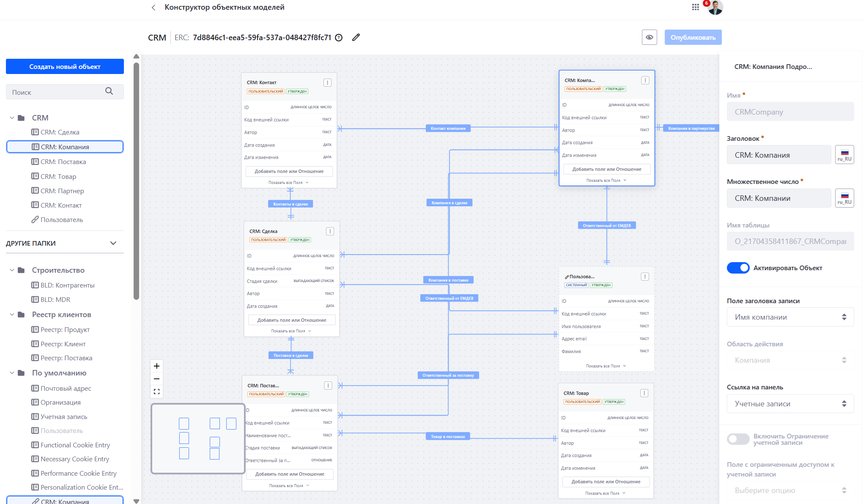
Task: Add field or relation in CRM: Контакт
Action: pos(289,172)
